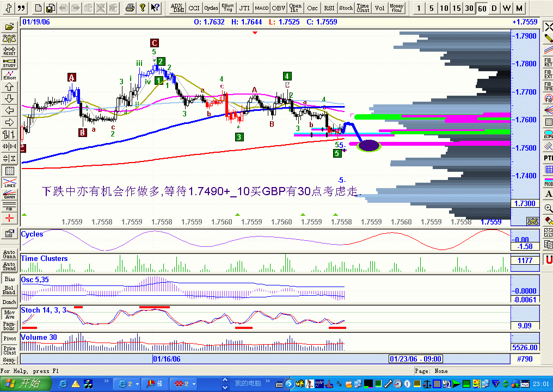This screenshot has width=553, height=392.
Task: Click the vertical compress hourglass icon
Action: [x=9, y=159]
